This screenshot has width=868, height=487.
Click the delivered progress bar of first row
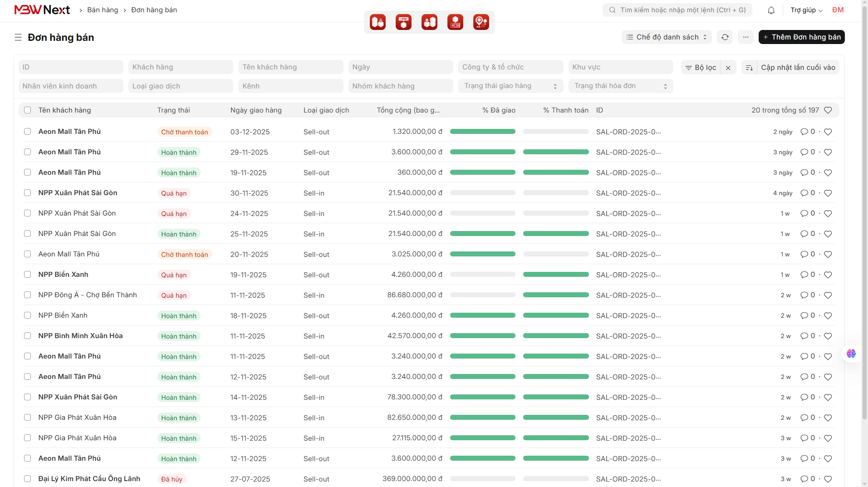[x=482, y=132]
